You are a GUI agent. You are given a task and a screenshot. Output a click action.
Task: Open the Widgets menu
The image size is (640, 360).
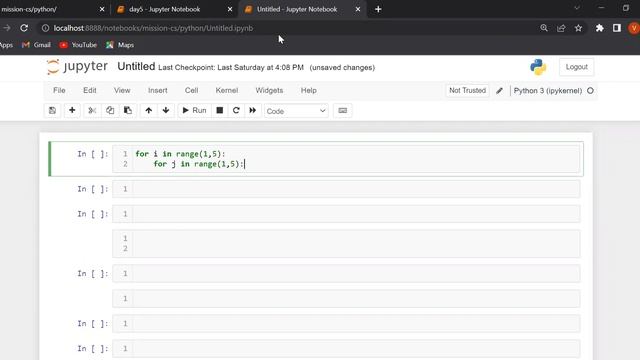[269, 91]
